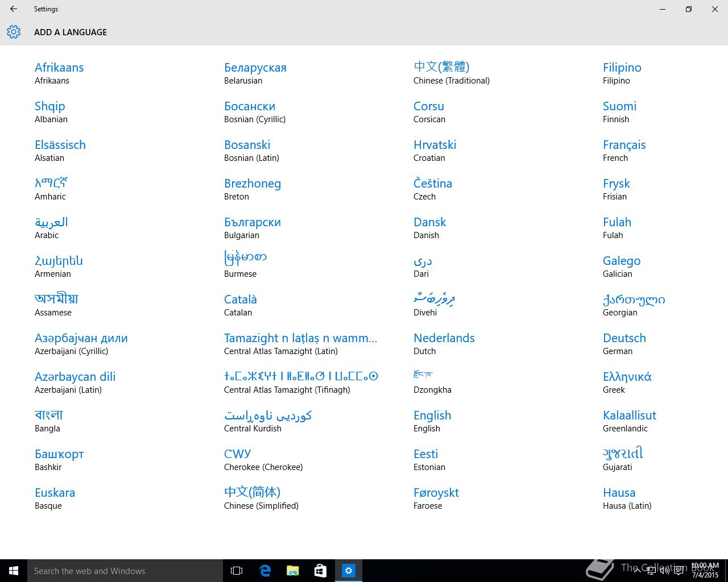Click the Search the web and Windows box
728x582 pixels.
tap(125, 571)
